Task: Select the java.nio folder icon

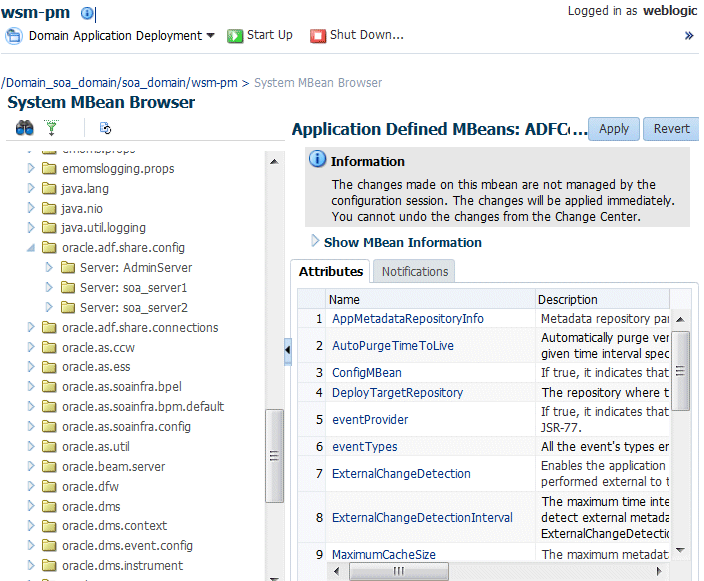Action: click(x=49, y=208)
